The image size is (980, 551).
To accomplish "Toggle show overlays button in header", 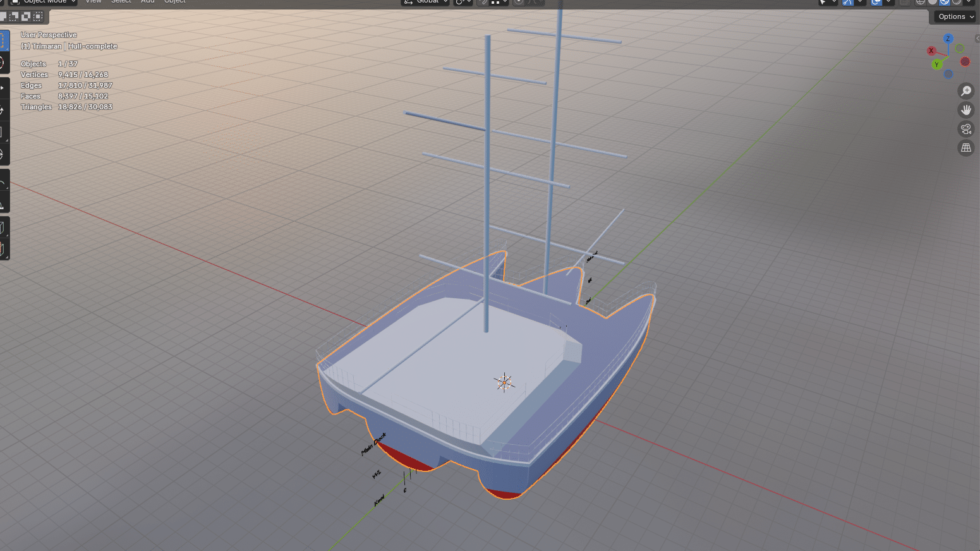I will coord(876,2).
